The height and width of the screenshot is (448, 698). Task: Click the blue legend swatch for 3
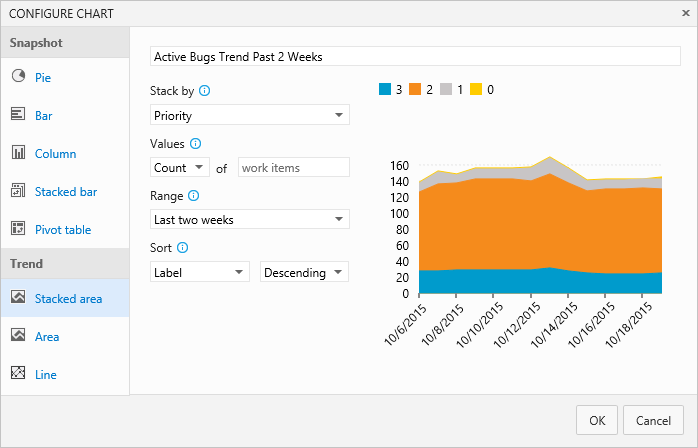(x=385, y=89)
